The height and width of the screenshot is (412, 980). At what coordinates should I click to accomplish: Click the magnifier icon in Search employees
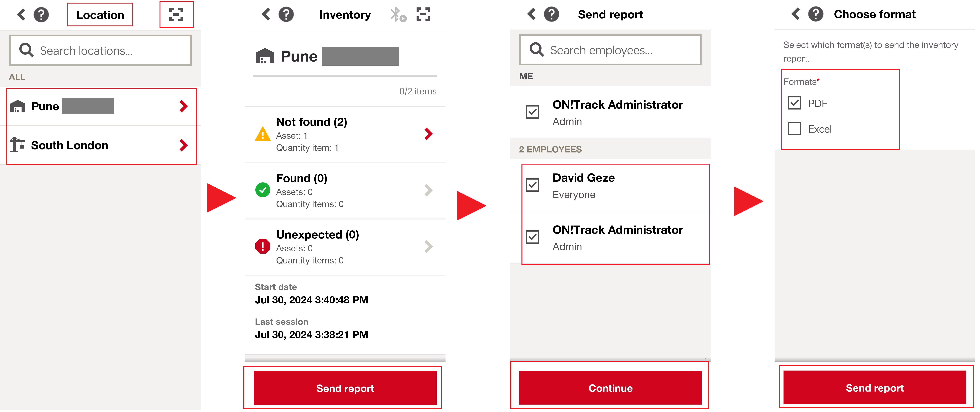(x=536, y=49)
